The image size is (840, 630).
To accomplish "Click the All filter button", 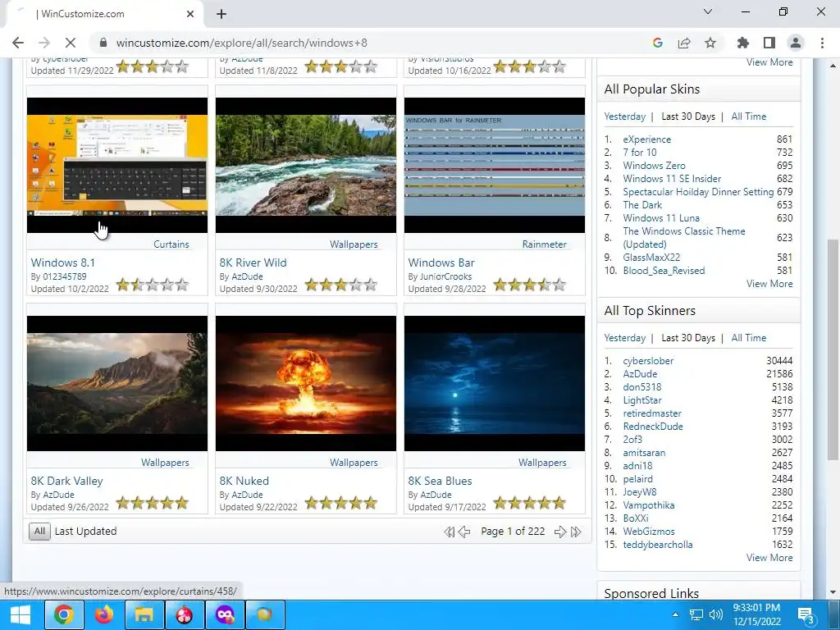I will click(x=39, y=532).
